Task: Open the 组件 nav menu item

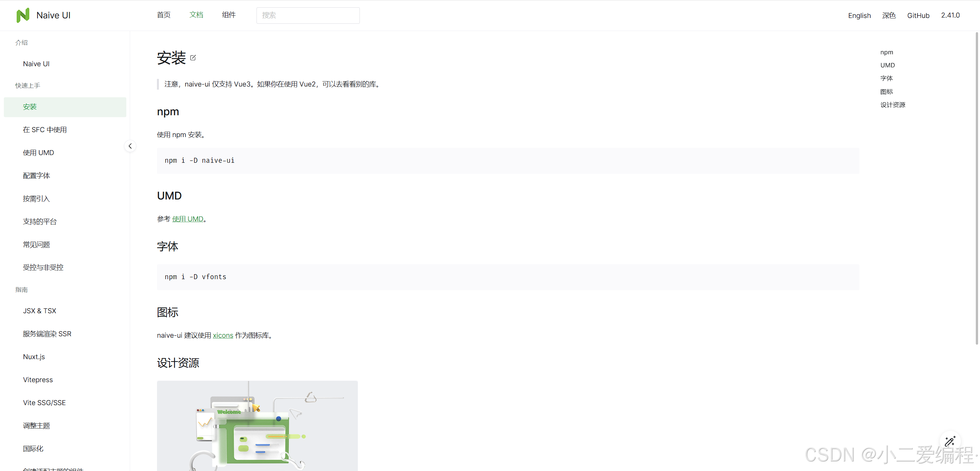Action: click(229, 15)
